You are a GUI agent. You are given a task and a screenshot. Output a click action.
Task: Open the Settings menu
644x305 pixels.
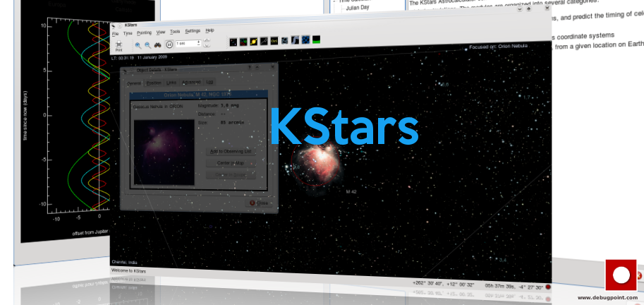click(x=193, y=31)
